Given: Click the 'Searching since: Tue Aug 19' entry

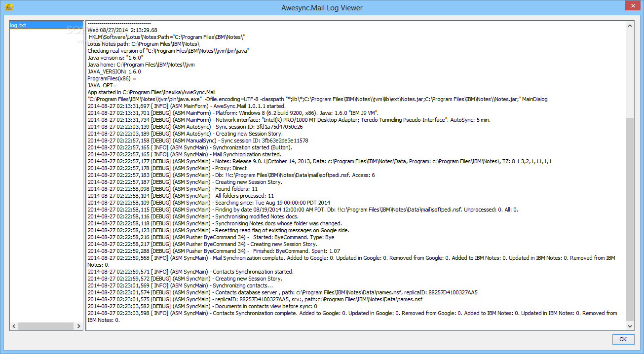Looking at the screenshot, I should 209,203.
